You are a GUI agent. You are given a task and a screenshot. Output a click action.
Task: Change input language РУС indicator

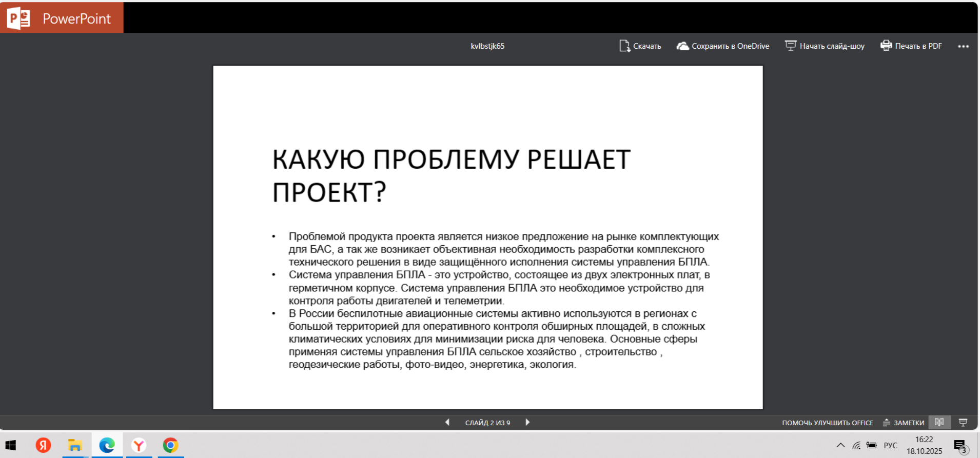[890, 445]
